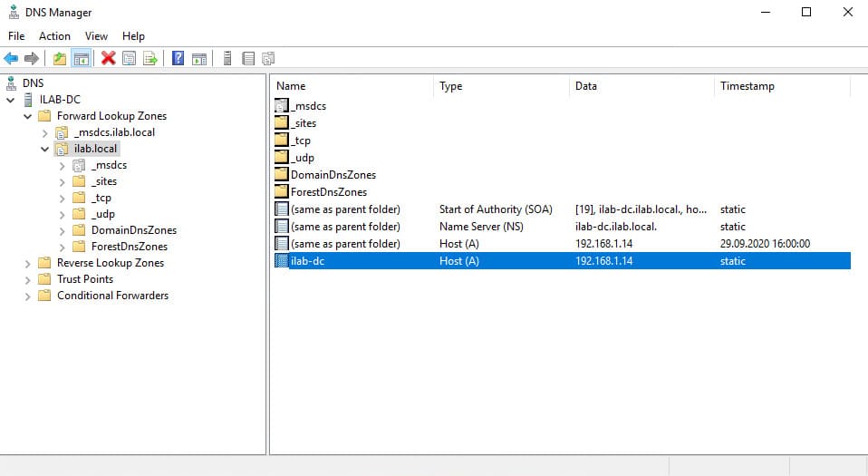
Task: Click the New Server toolbar icon
Action: [227, 59]
